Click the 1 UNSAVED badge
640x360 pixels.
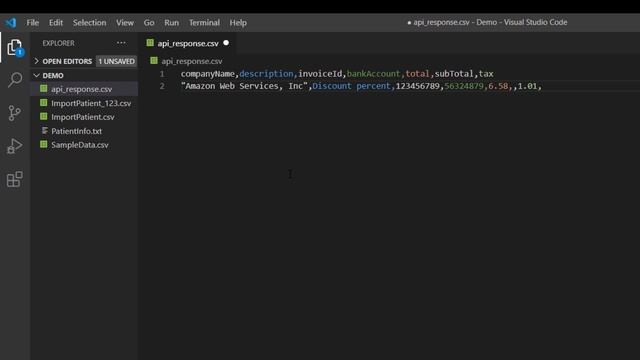[x=116, y=61]
